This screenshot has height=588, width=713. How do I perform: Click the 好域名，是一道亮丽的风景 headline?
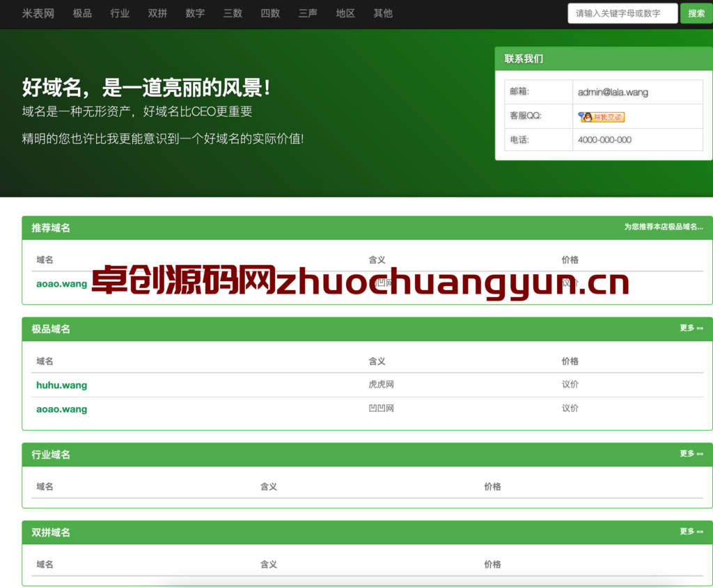146,87
